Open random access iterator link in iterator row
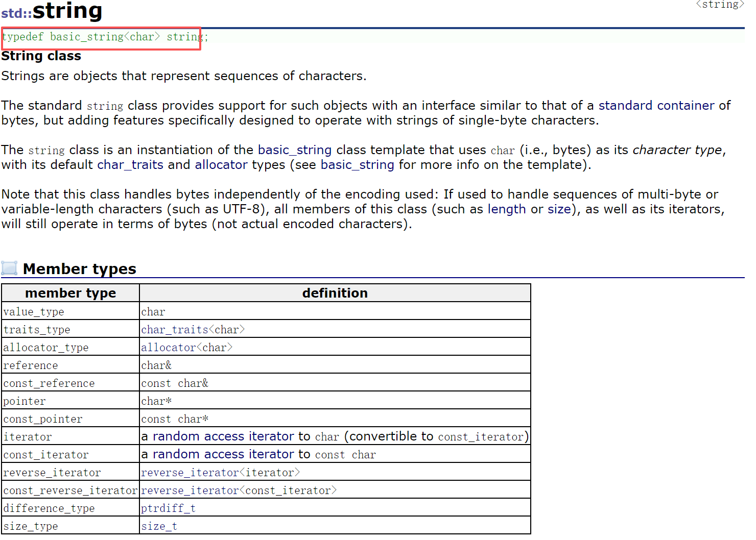This screenshot has height=540, width=756. [224, 436]
